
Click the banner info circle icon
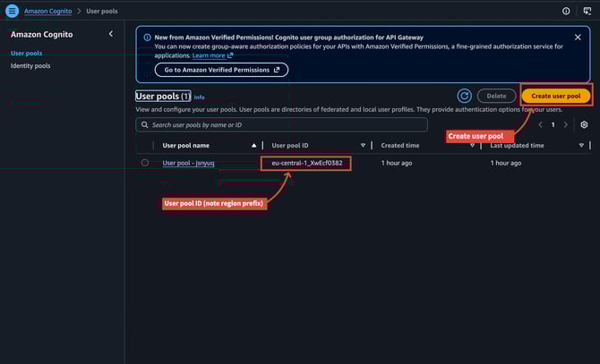(x=147, y=38)
